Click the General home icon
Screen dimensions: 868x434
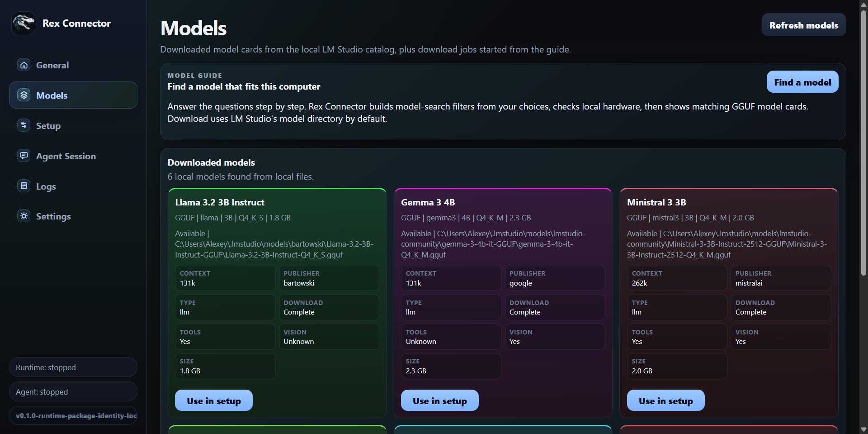pos(24,65)
